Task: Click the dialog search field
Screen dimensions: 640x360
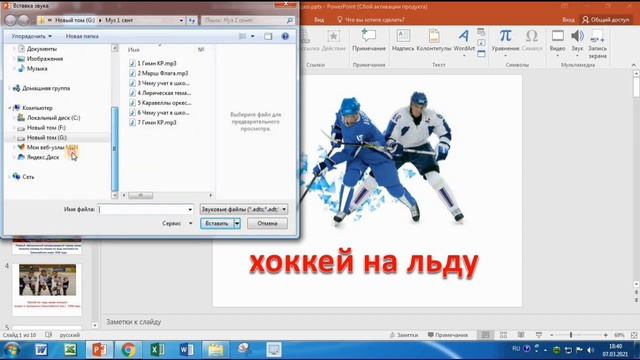Action: tap(243, 20)
